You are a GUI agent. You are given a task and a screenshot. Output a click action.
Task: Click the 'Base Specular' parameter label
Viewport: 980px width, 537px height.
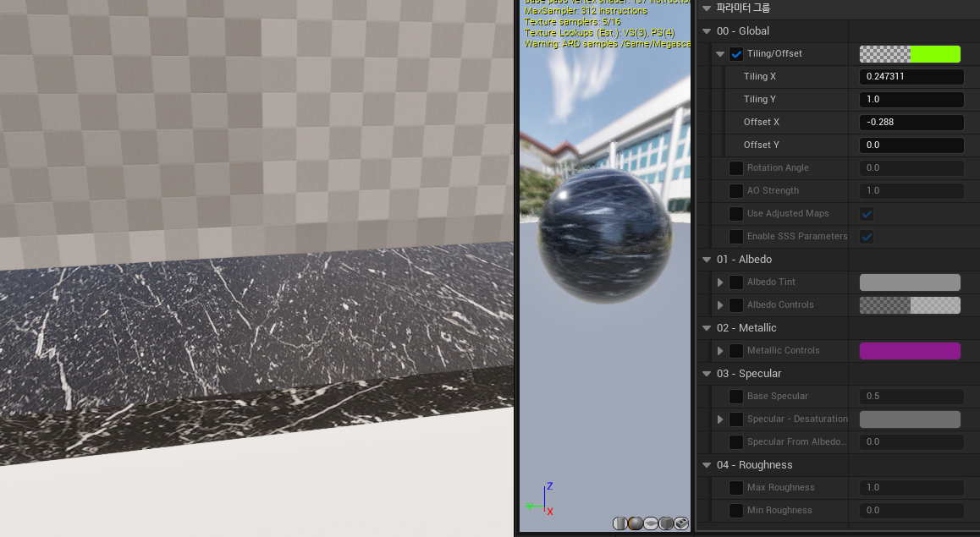777,397
